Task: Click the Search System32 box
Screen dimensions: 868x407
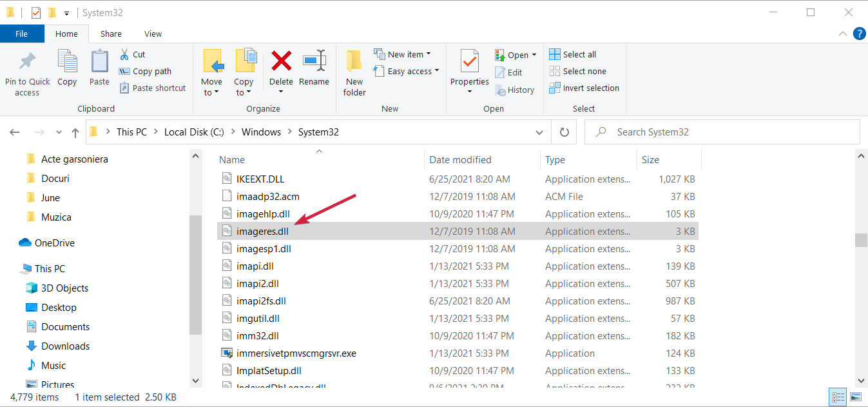Action: tap(722, 132)
